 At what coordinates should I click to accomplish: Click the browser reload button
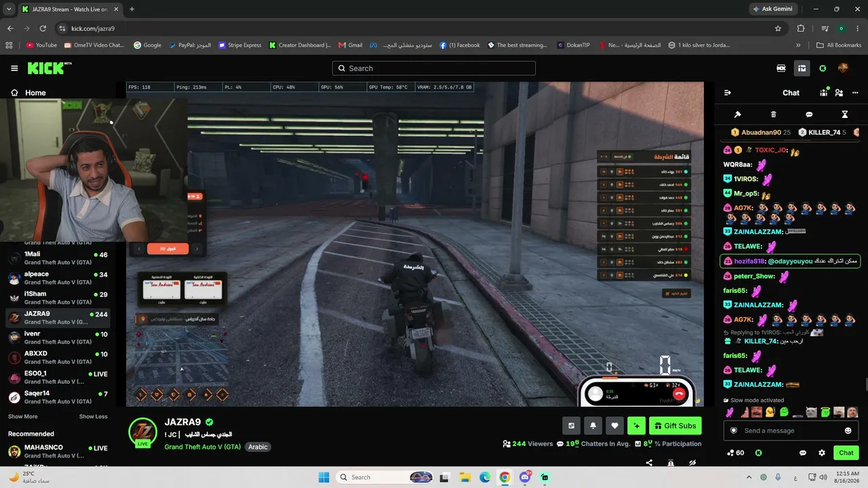[x=43, y=28]
